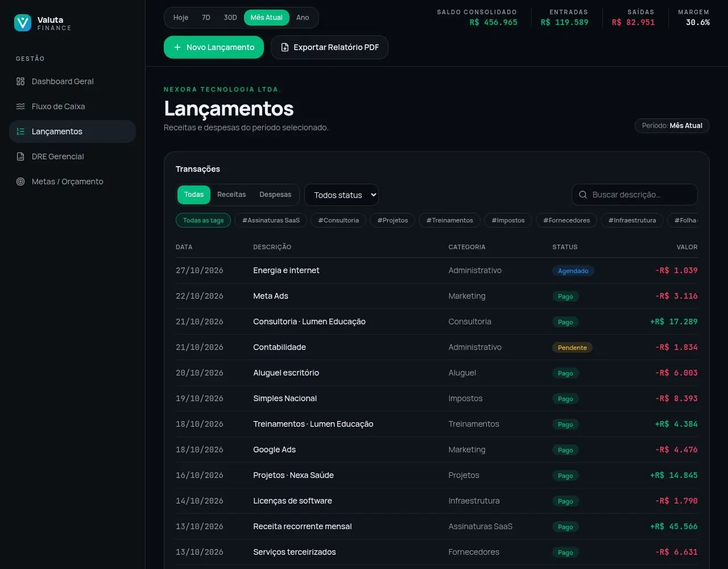Toggle the #Impostos tag filter
728x569 pixels.
(x=508, y=220)
